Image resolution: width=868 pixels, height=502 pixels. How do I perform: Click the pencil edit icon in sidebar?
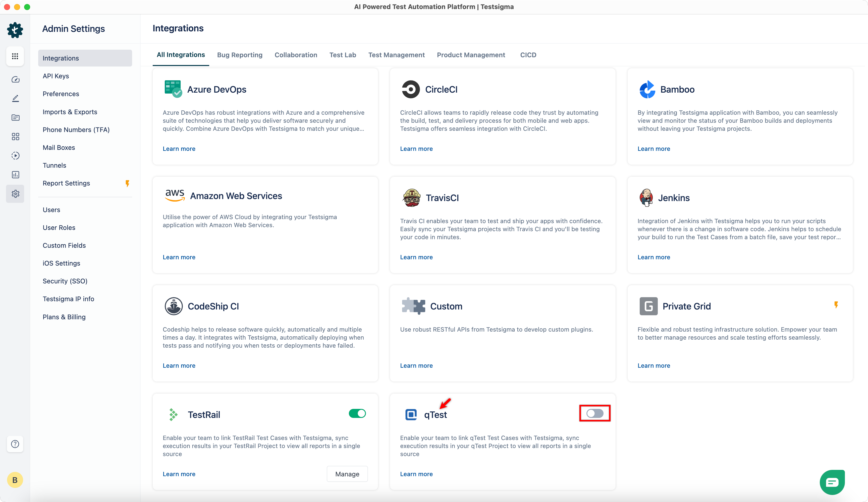pos(15,98)
